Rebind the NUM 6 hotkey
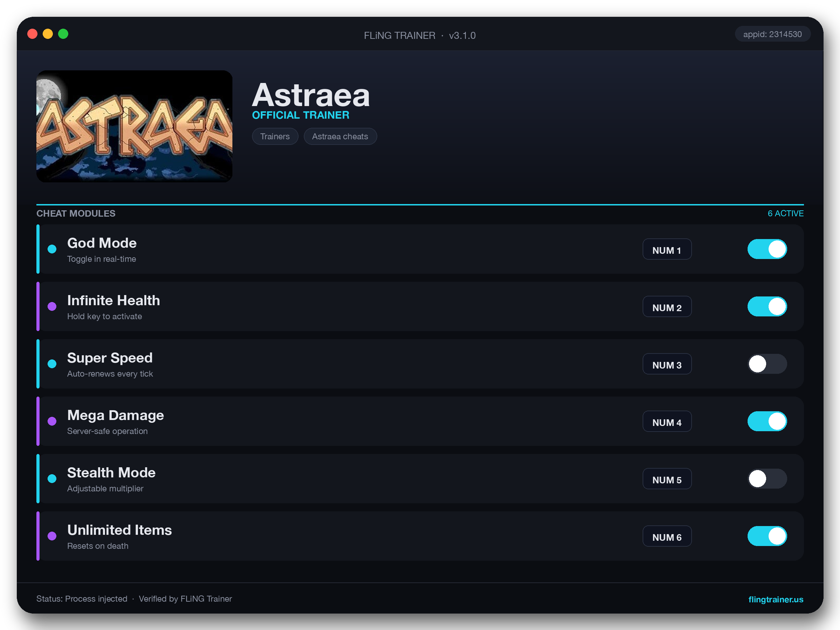The image size is (840, 630). (x=667, y=536)
